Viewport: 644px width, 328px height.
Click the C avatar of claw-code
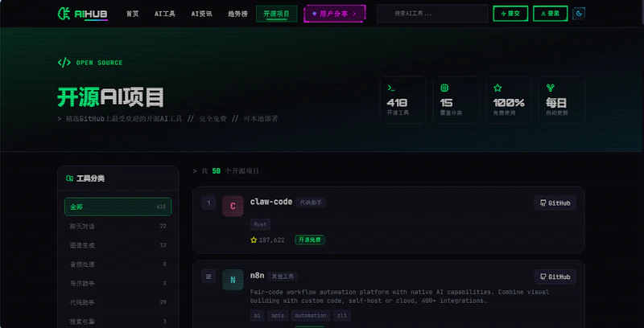[233, 206]
